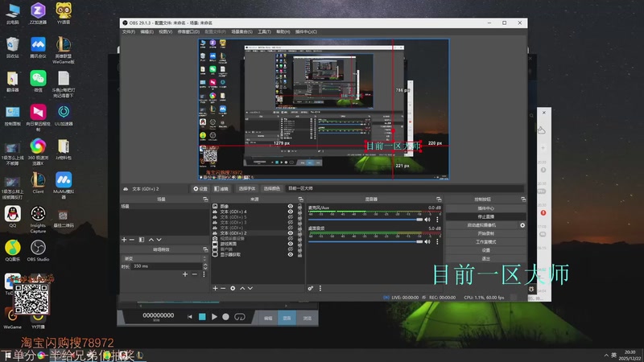Click 选择字体 in source toolbar
This screenshot has height=362, width=644.
[x=247, y=189]
